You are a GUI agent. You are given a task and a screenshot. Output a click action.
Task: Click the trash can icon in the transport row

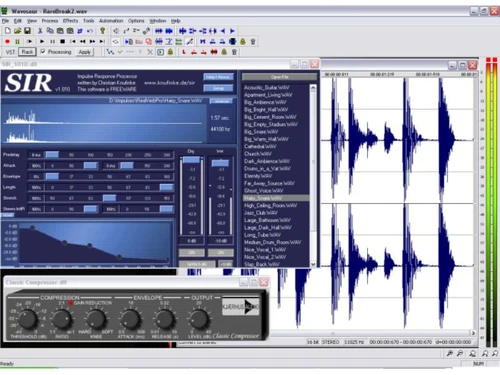tap(253, 42)
